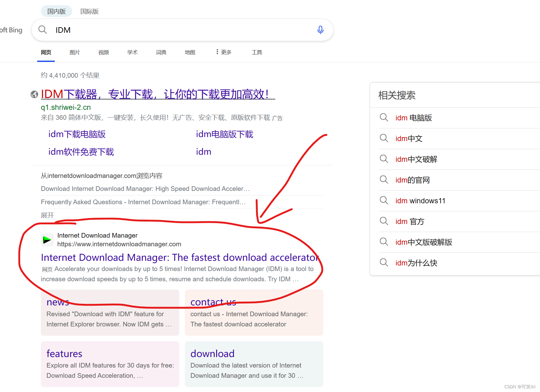The height and width of the screenshot is (392, 540).
Task: Search related term idm中文破解
Action: (x=416, y=159)
